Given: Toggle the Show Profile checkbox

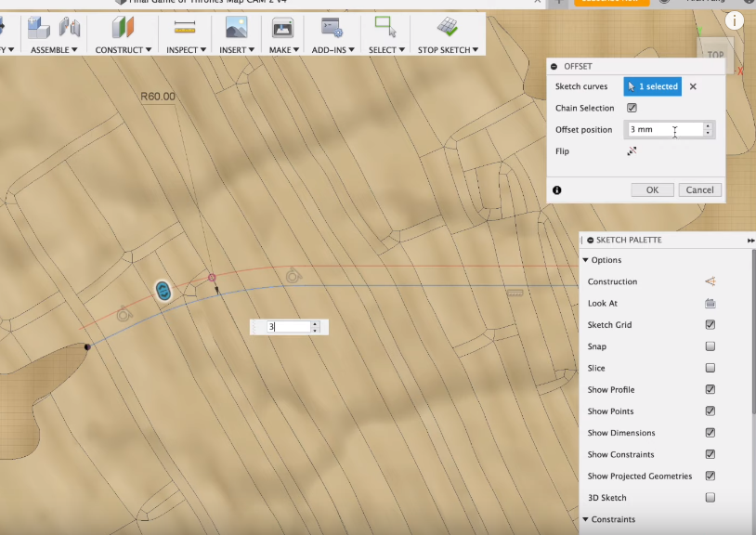Looking at the screenshot, I should coord(710,389).
